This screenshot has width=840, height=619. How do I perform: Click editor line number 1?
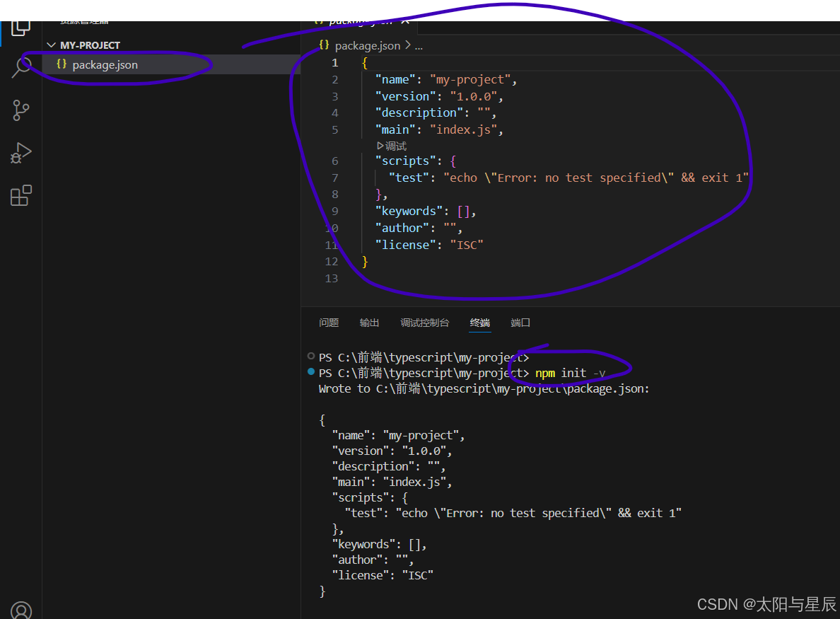point(335,63)
